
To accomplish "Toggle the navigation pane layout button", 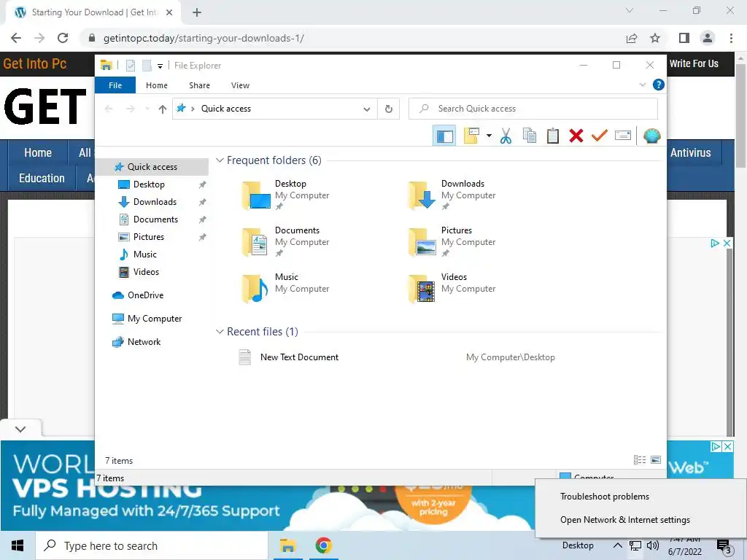I will click(444, 136).
